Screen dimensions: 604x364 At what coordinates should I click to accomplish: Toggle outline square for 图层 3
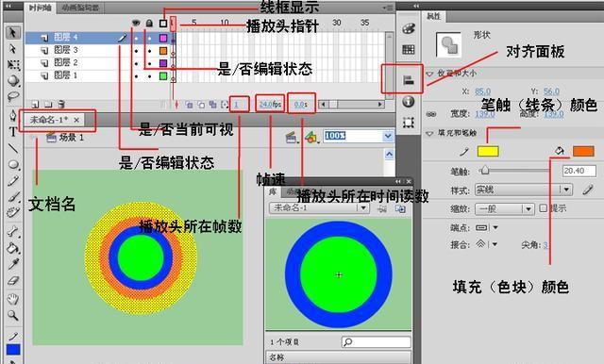click(x=163, y=50)
